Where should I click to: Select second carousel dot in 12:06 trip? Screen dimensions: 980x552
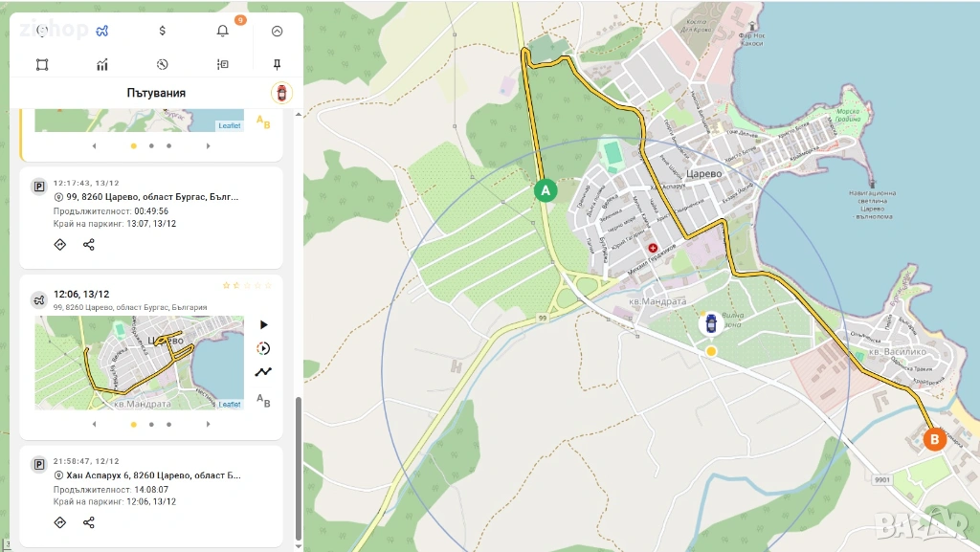[x=151, y=424]
